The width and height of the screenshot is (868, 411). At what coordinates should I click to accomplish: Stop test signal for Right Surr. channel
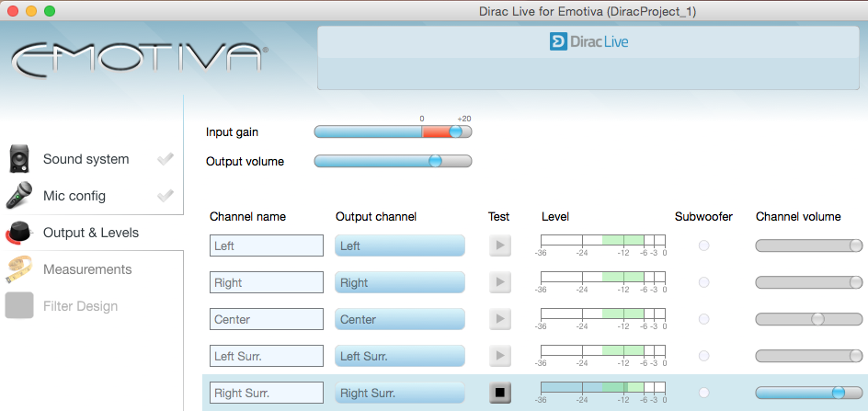click(500, 393)
